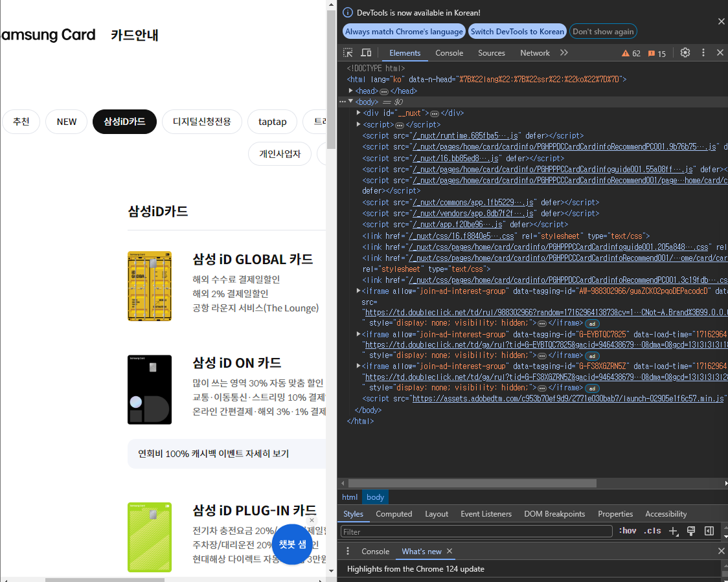Select the drawer Console tab

click(x=375, y=552)
